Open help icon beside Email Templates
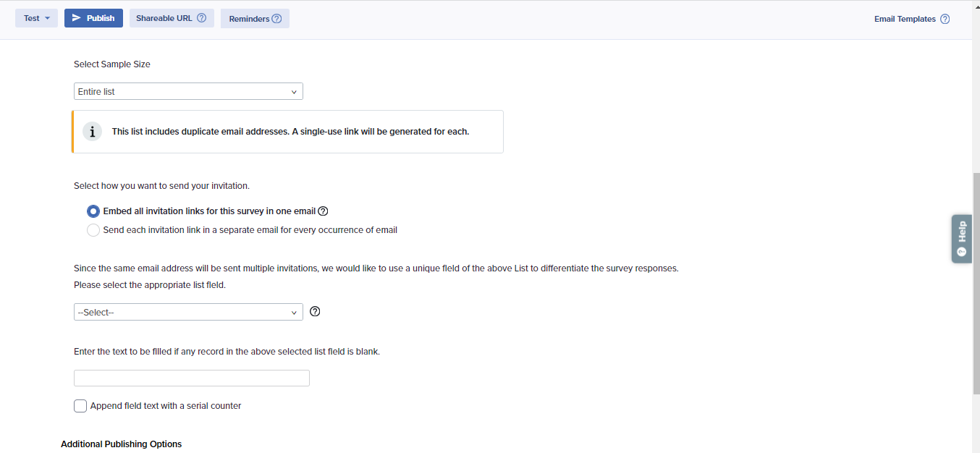980x453 pixels. click(x=945, y=20)
